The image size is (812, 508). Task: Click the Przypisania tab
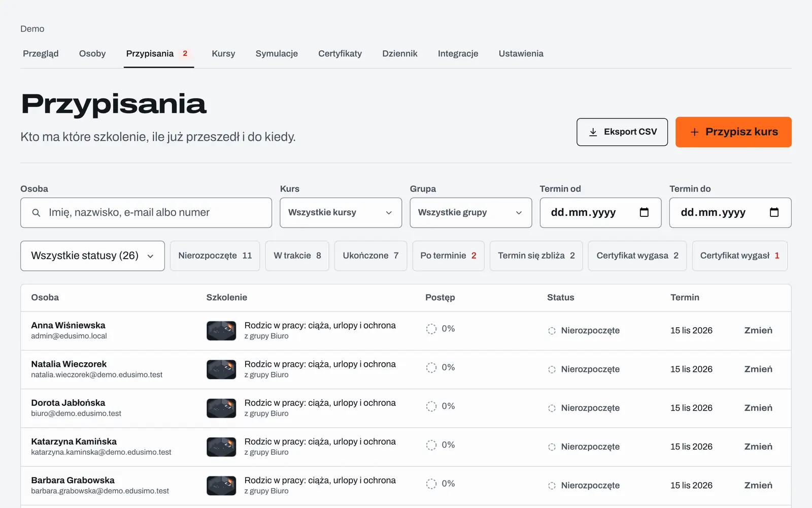pyautogui.click(x=159, y=53)
